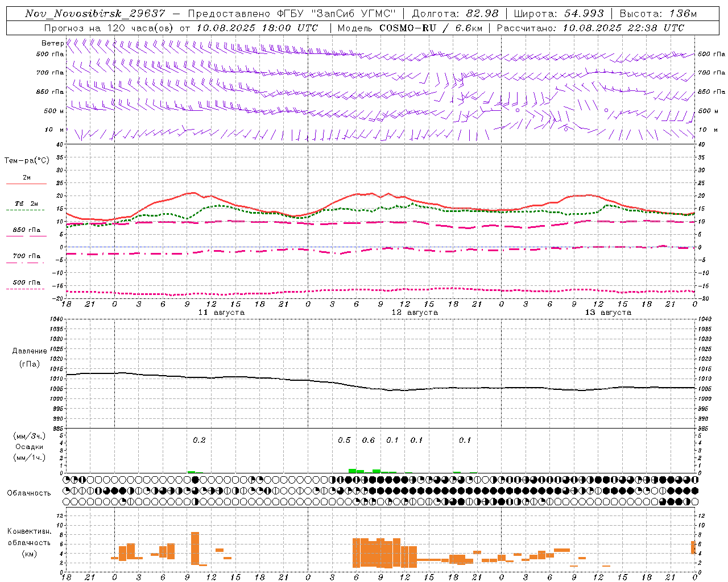Select the red 2м temperature legend line
Image resolution: width=728 pixels, height=582 pixels.
pyautogui.click(x=26, y=184)
